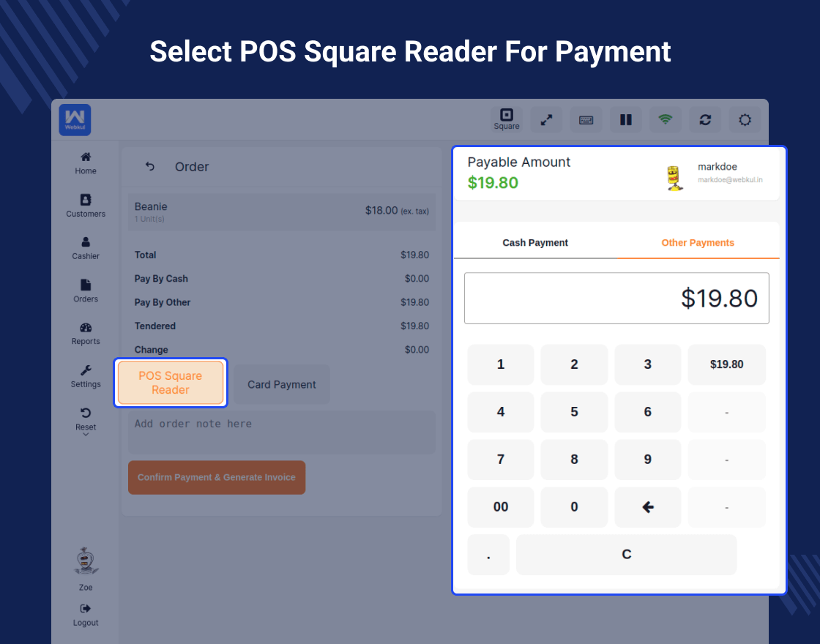Click Confirm Payment & Generate Invoice

point(217,477)
